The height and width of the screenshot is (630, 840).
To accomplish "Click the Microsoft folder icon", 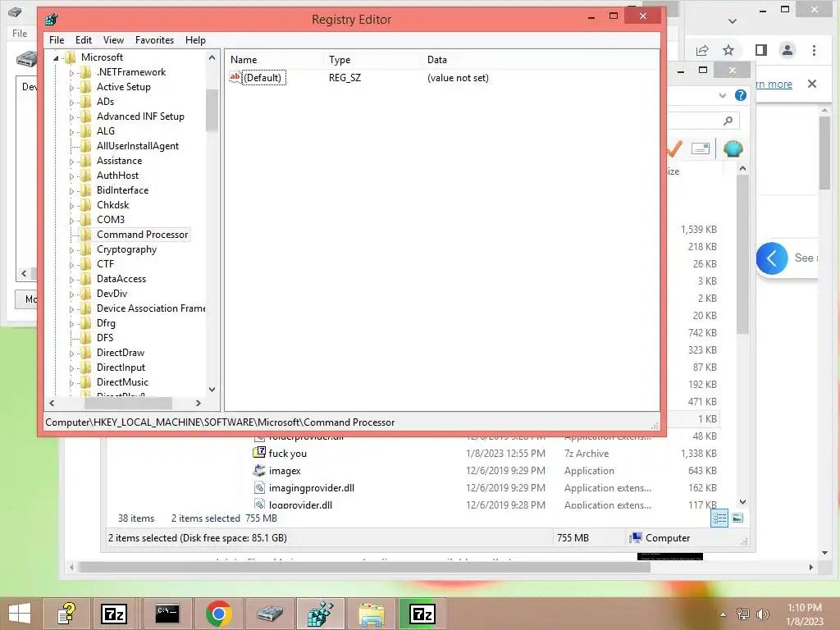I will 71,57.
